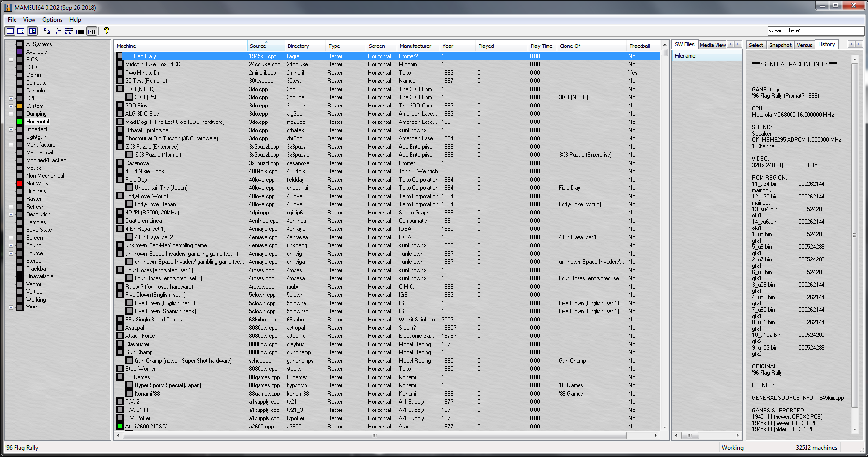Toggle the software area panel
This screenshot has width=868, height=457.
pos(32,30)
